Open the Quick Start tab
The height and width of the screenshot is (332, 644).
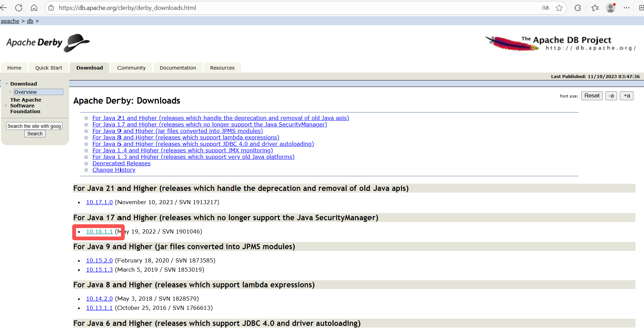coord(49,68)
